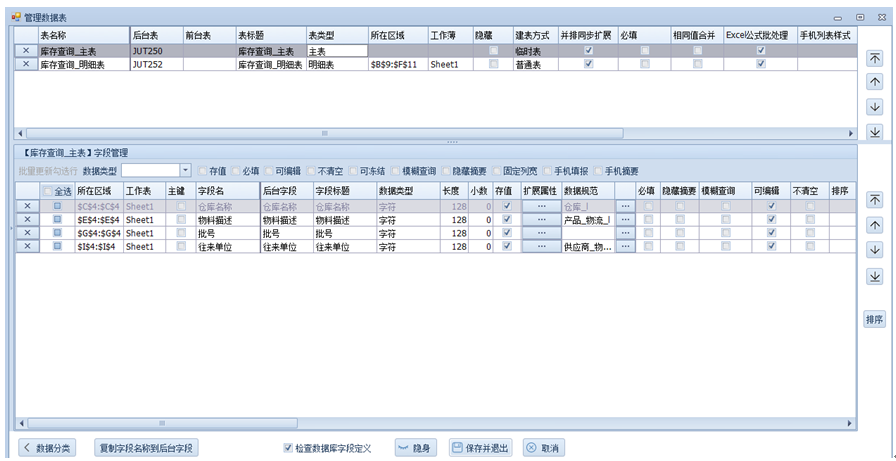Move selected table up one row
Screen dimensions: 896x461
tap(874, 83)
